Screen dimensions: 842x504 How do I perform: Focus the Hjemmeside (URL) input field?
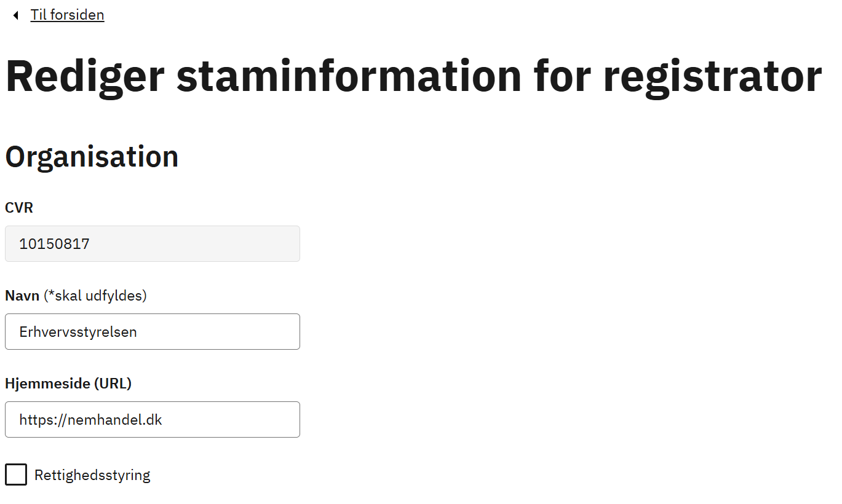153,420
